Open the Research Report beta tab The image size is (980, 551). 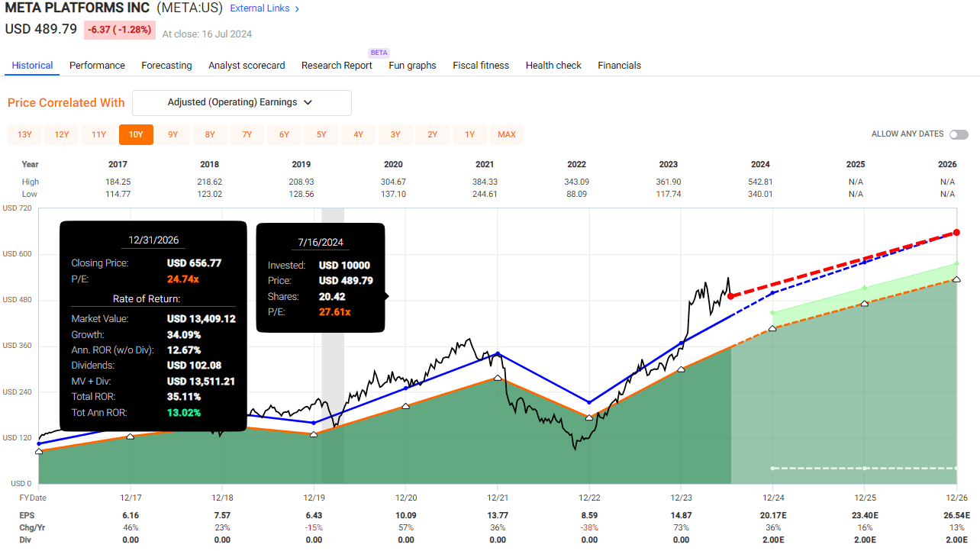(x=337, y=66)
